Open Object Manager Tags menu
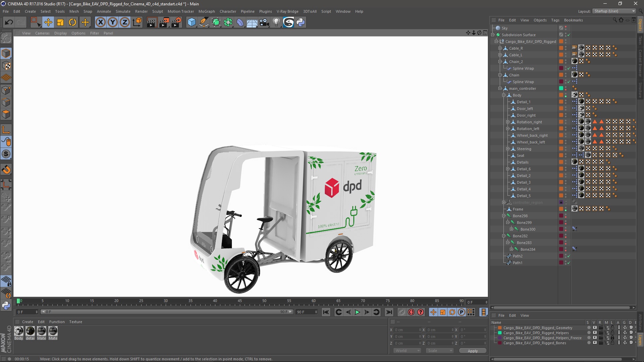Image resolution: width=644 pixels, height=362 pixels. (x=555, y=20)
